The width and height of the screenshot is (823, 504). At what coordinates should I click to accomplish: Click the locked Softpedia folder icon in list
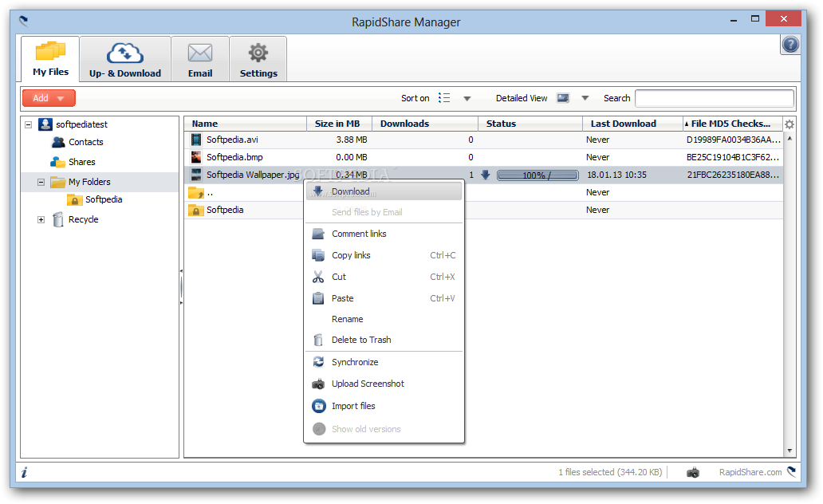tap(196, 210)
